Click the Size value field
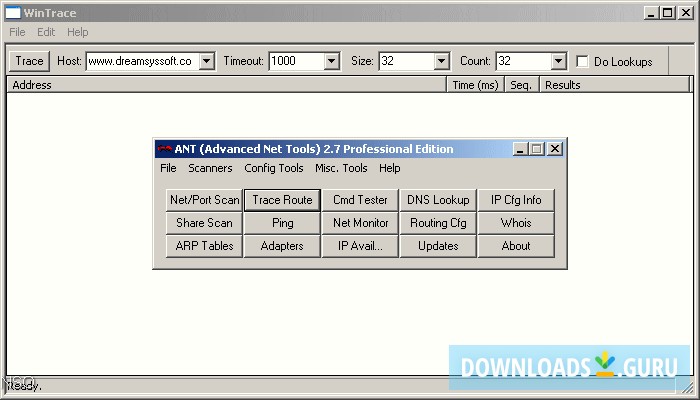Image resolution: width=700 pixels, height=400 pixels. point(407,61)
